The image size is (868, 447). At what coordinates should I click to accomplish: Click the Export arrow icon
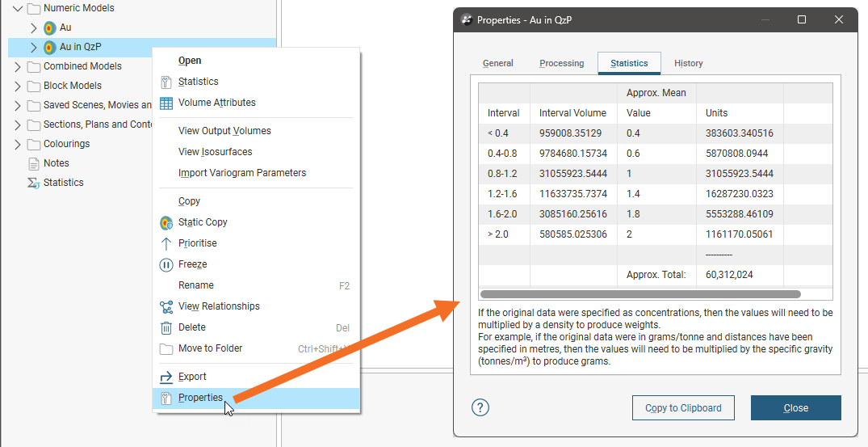(166, 377)
